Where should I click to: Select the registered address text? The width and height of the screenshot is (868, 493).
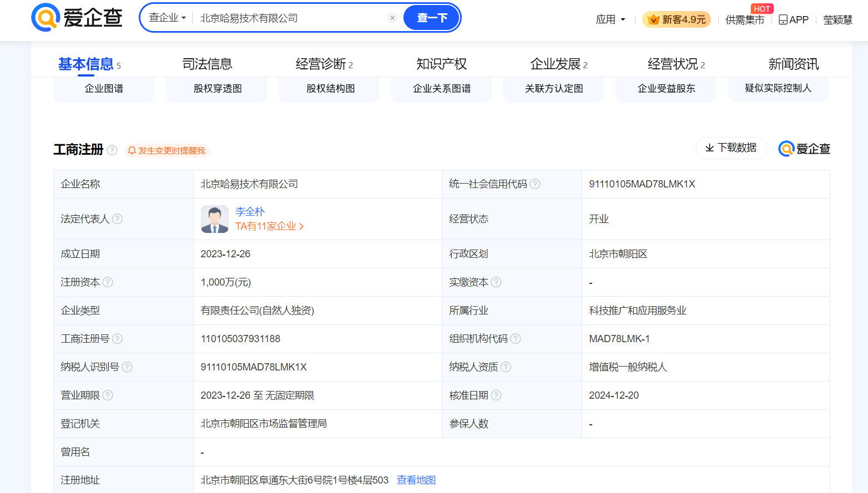point(295,480)
